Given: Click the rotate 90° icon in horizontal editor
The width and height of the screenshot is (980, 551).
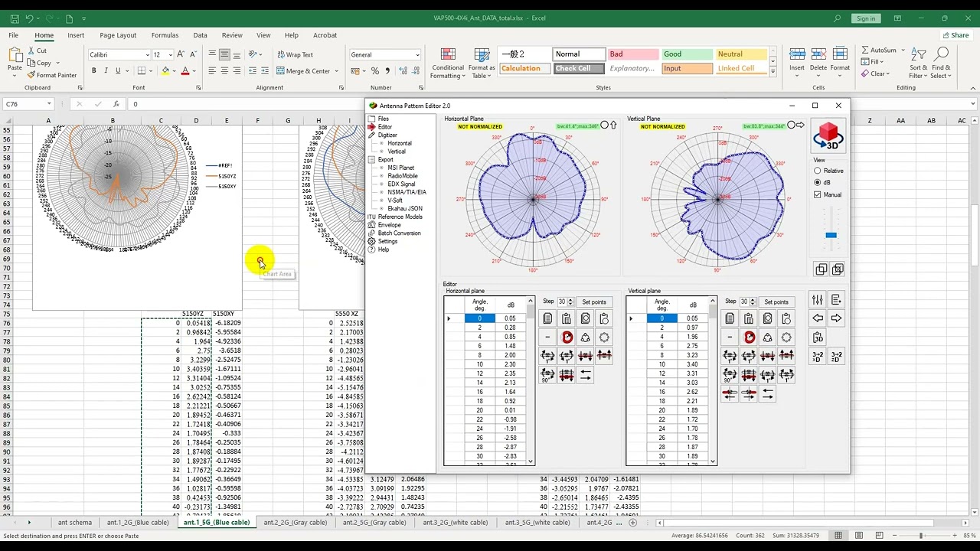Looking at the screenshot, I should click(547, 374).
